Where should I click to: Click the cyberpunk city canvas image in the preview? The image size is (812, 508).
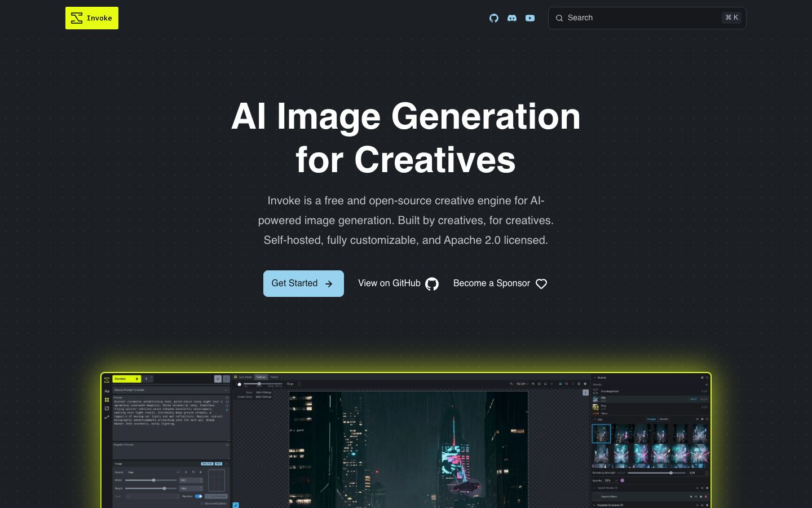click(409, 450)
